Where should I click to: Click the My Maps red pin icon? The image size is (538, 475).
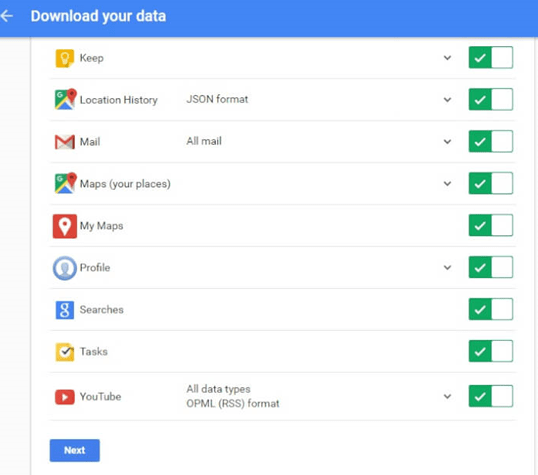tap(65, 226)
